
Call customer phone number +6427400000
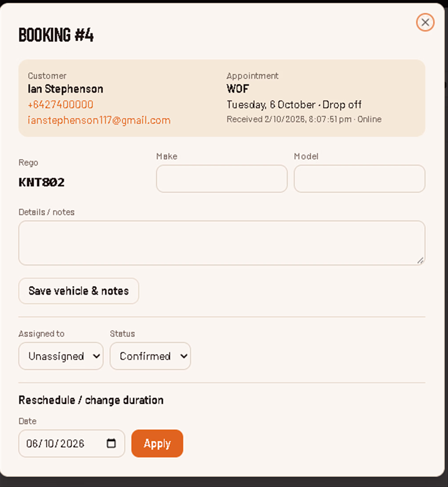[61, 104]
